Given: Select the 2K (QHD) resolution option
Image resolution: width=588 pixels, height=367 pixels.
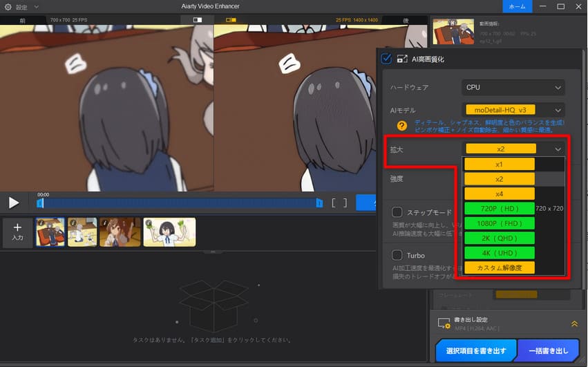Looking at the screenshot, I should click(x=499, y=238).
